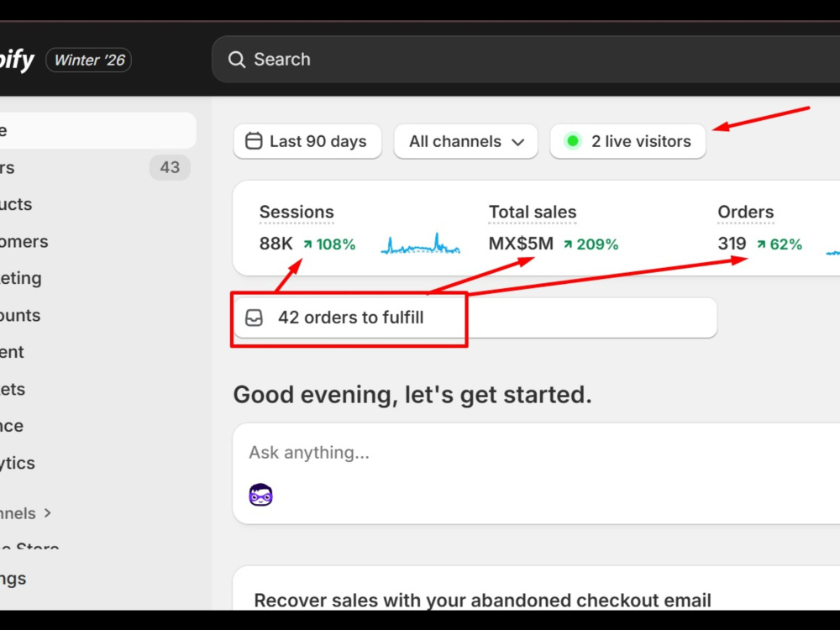Screen dimensions: 840x630
Task: Click the Sidekick assistant avatar icon
Action: click(261, 495)
